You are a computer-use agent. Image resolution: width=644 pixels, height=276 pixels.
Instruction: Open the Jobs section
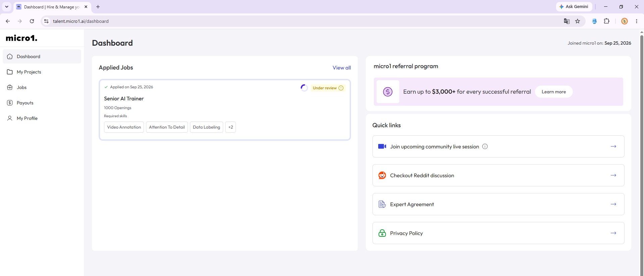tap(42, 87)
